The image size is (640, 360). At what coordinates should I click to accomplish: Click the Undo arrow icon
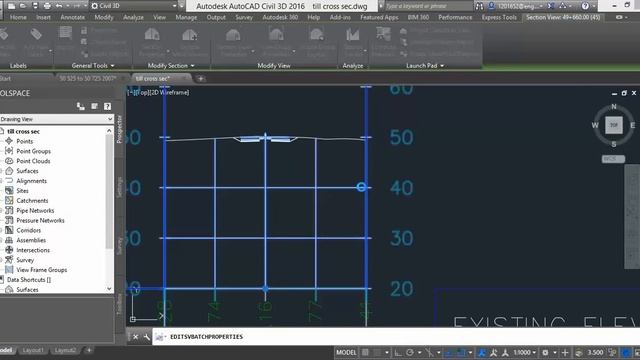point(59,6)
